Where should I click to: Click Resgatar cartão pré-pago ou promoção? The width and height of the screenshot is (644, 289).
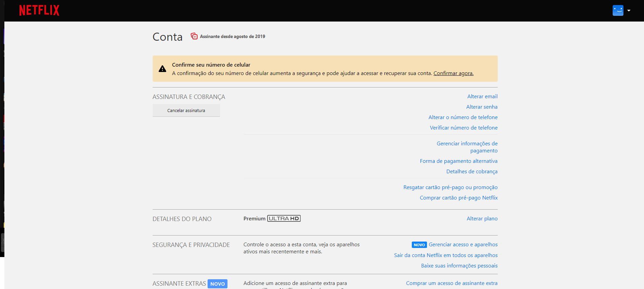tap(450, 187)
